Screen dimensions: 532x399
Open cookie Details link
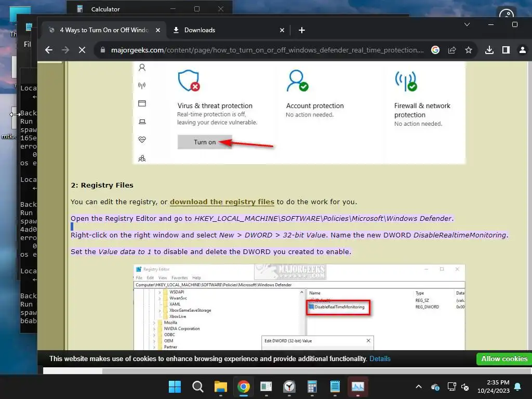point(380,358)
